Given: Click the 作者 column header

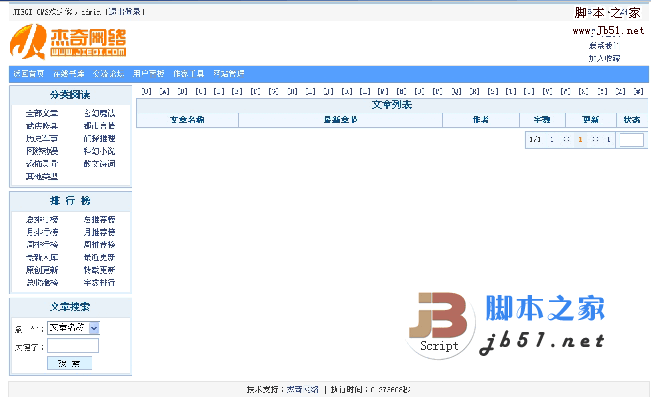Looking at the screenshot, I should tap(480, 120).
